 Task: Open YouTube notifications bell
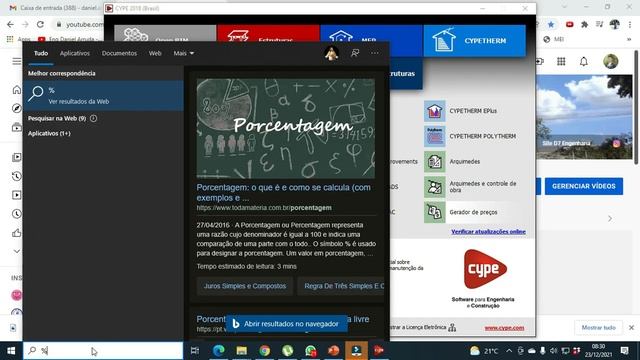(584, 62)
